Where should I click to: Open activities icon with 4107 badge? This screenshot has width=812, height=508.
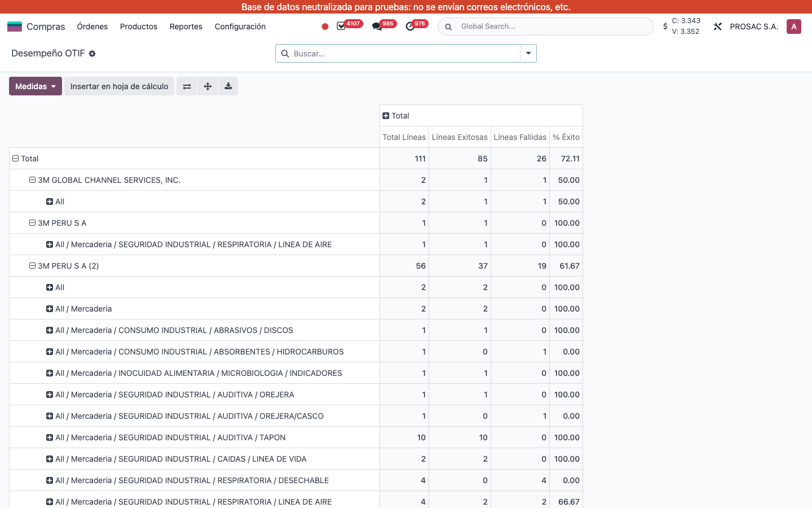(x=341, y=27)
